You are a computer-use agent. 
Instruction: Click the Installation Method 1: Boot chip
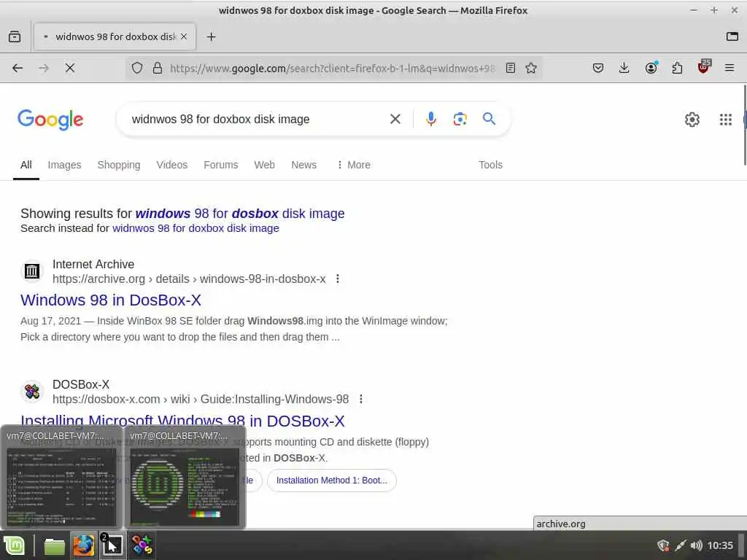[332, 481]
